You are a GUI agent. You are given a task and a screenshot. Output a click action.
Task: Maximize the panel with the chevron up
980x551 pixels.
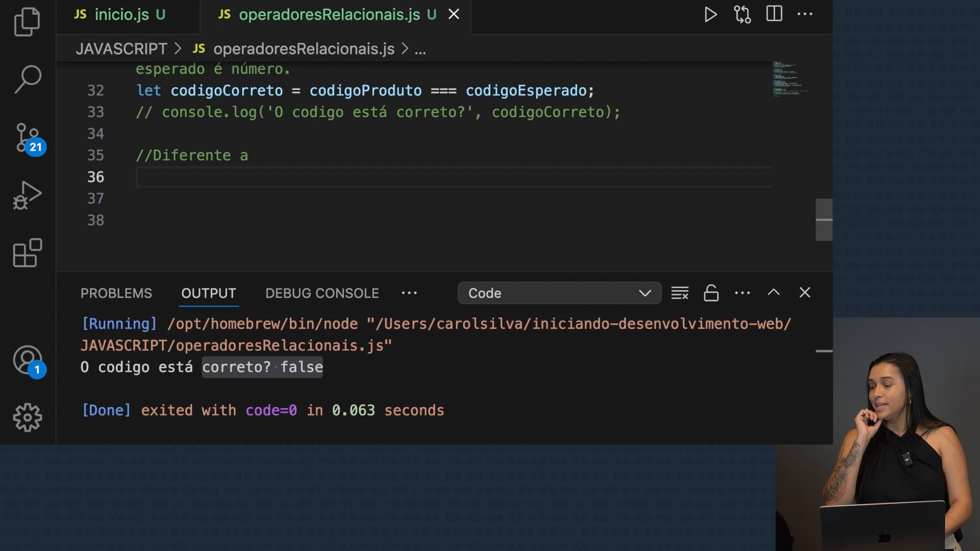[773, 292]
